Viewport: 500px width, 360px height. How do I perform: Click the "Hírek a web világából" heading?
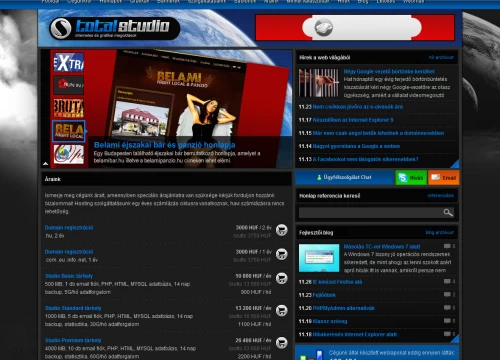pos(325,57)
